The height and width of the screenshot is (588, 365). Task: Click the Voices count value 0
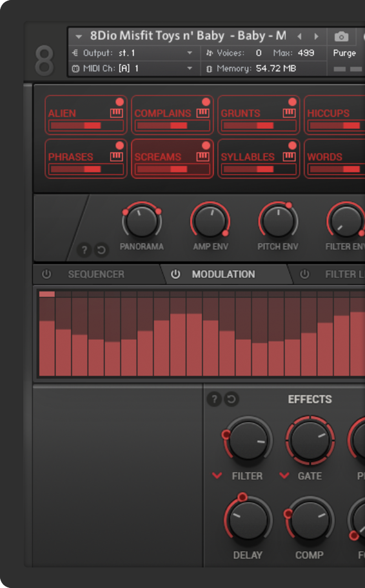pyautogui.click(x=259, y=53)
